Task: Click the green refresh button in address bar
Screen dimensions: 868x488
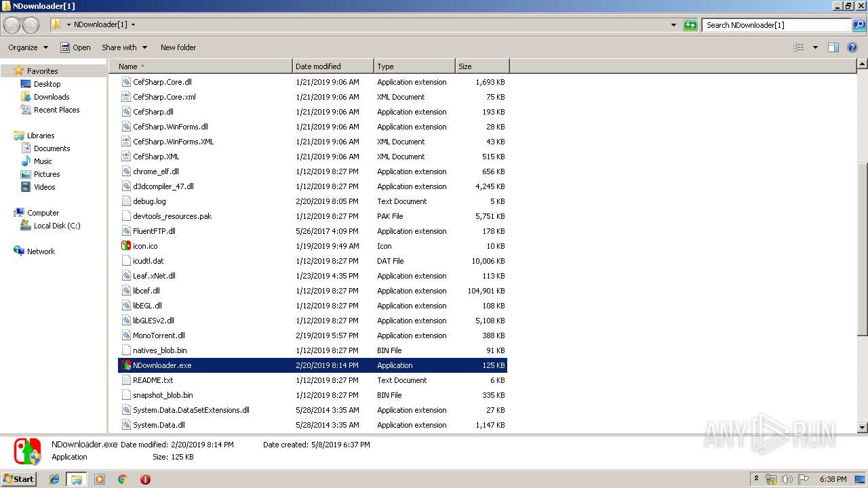Action: pyautogui.click(x=690, y=25)
